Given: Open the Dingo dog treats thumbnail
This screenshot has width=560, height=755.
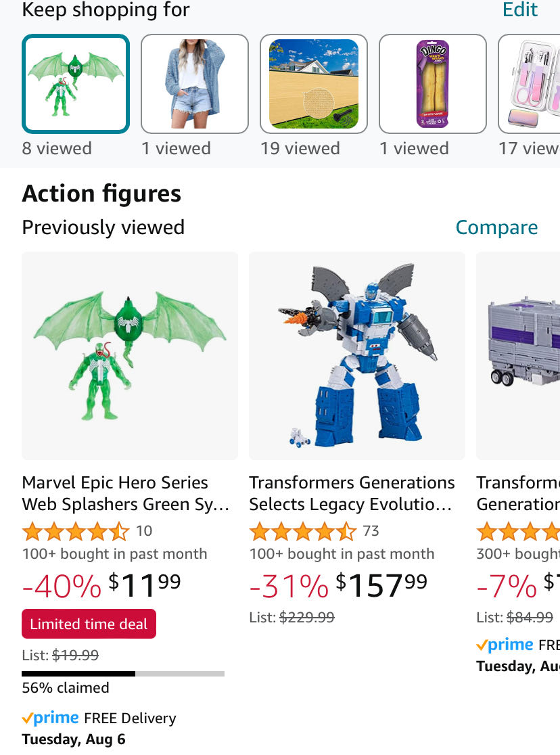Looking at the screenshot, I should coord(433,84).
